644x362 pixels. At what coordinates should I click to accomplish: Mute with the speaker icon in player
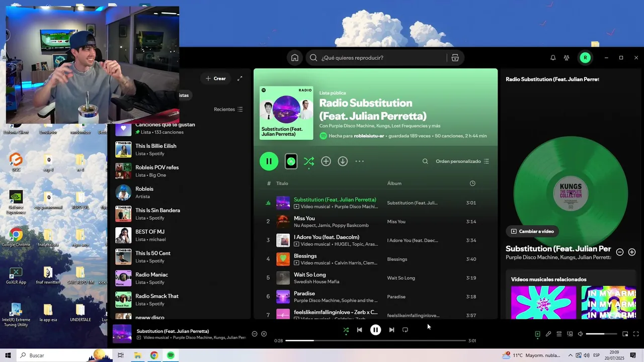[x=580, y=334]
